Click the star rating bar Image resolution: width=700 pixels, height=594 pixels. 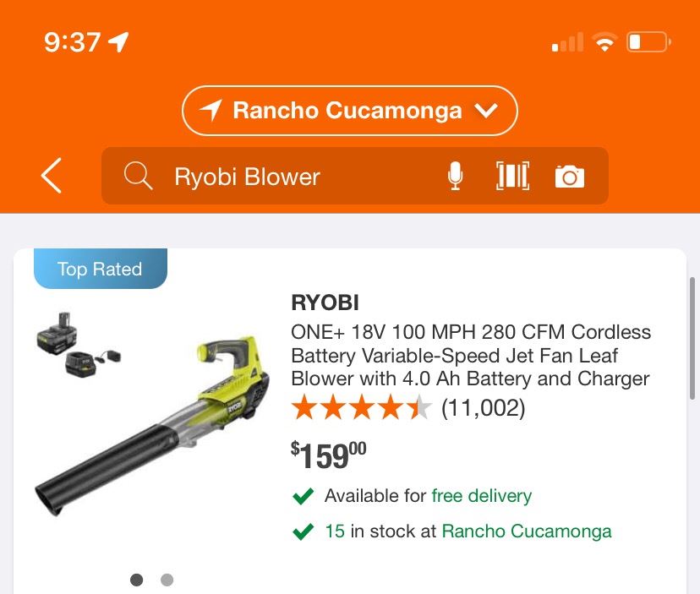pyautogui.click(x=361, y=407)
